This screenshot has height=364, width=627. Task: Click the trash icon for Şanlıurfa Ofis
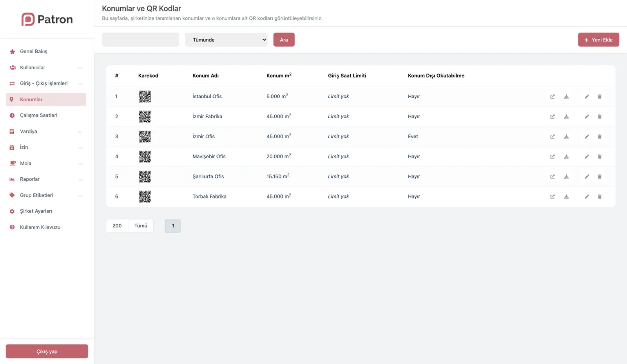(x=600, y=177)
